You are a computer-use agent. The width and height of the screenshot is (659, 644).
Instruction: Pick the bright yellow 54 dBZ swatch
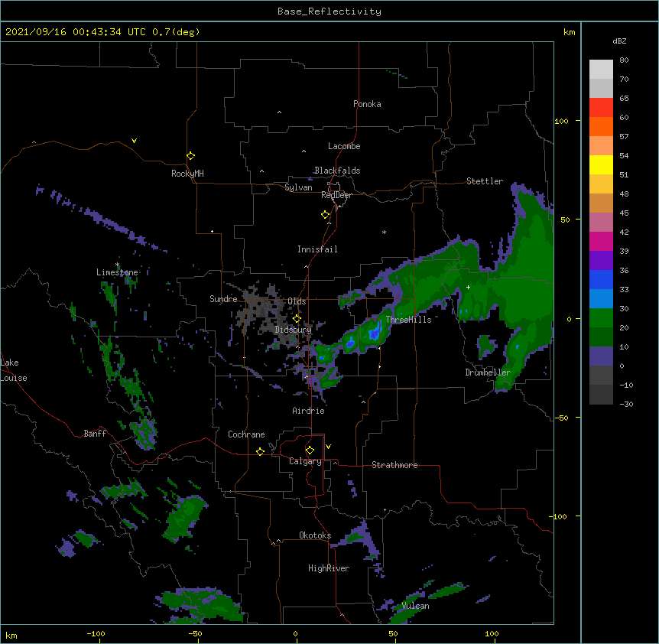(601, 164)
